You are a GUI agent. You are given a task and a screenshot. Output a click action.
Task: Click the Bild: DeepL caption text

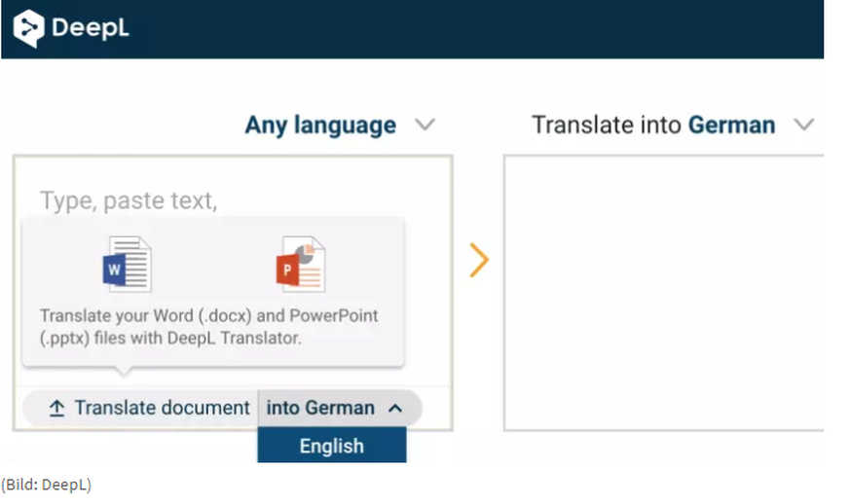pos(46,484)
